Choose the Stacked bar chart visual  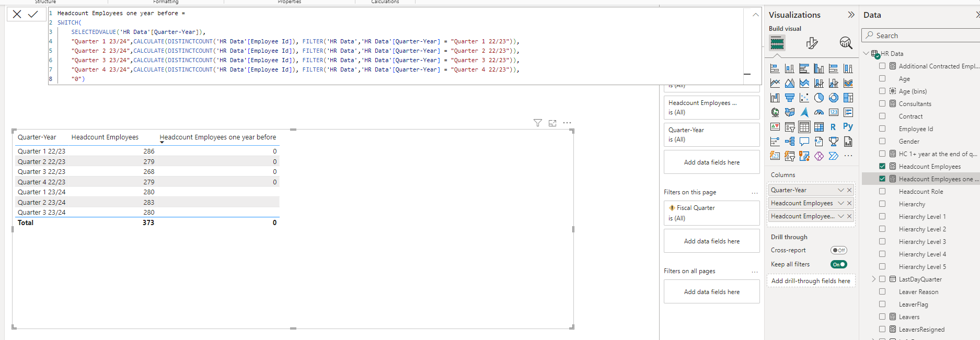(x=775, y=68)
